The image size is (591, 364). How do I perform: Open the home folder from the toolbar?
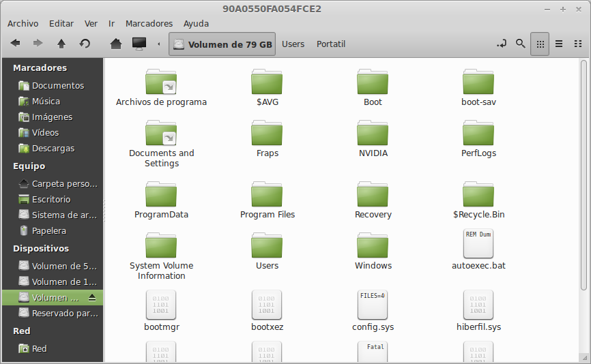[116, 44]
